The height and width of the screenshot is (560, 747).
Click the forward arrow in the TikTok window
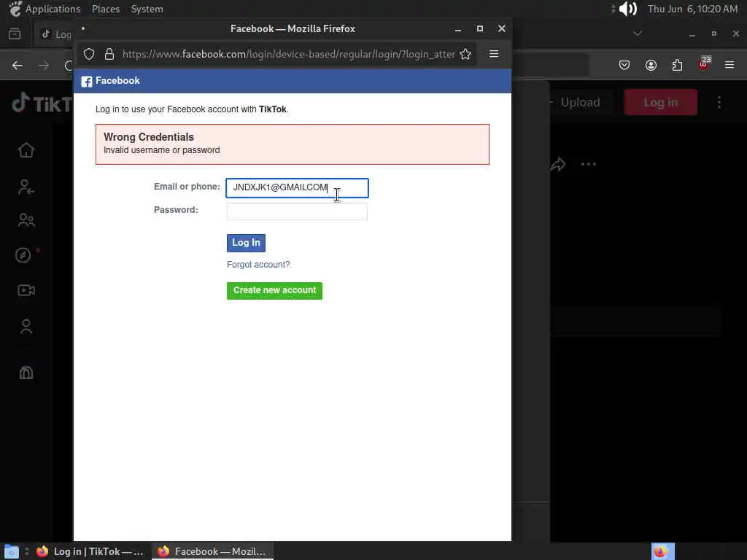click(x=44, y=65)
